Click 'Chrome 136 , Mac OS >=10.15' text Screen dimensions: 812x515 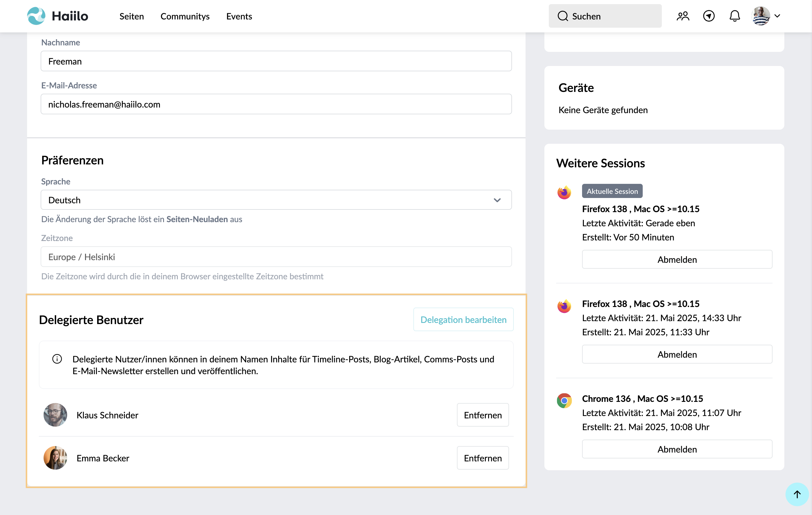click(642, 399)
